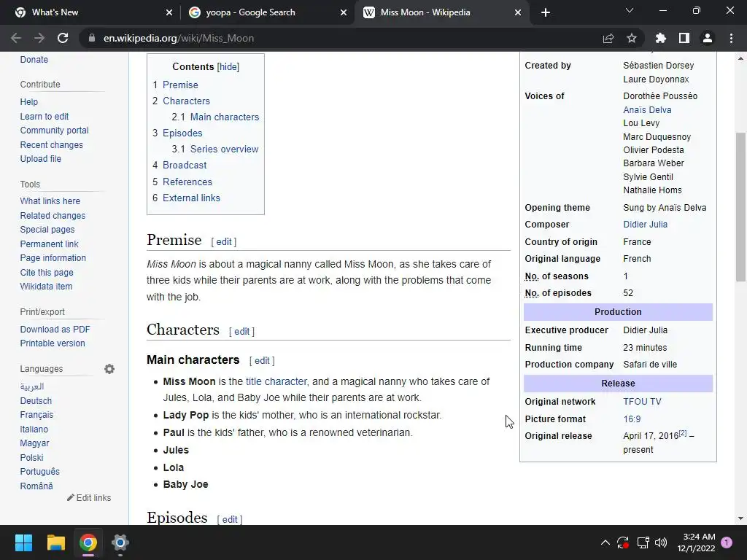Viewport: 747px width, 560px height.
Task: Open language settings gear icon
Action: [x=109, y=369]
